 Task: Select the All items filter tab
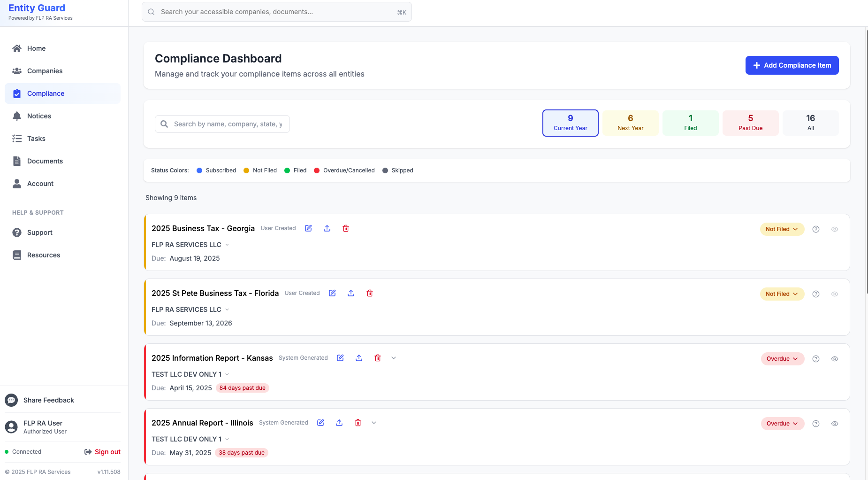pos(811,123)
